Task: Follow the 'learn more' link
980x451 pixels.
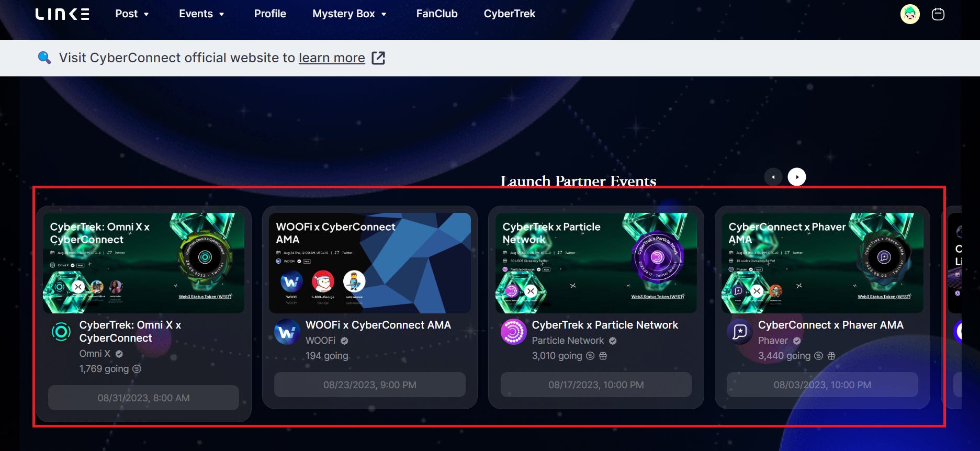Action: (332, 58)
